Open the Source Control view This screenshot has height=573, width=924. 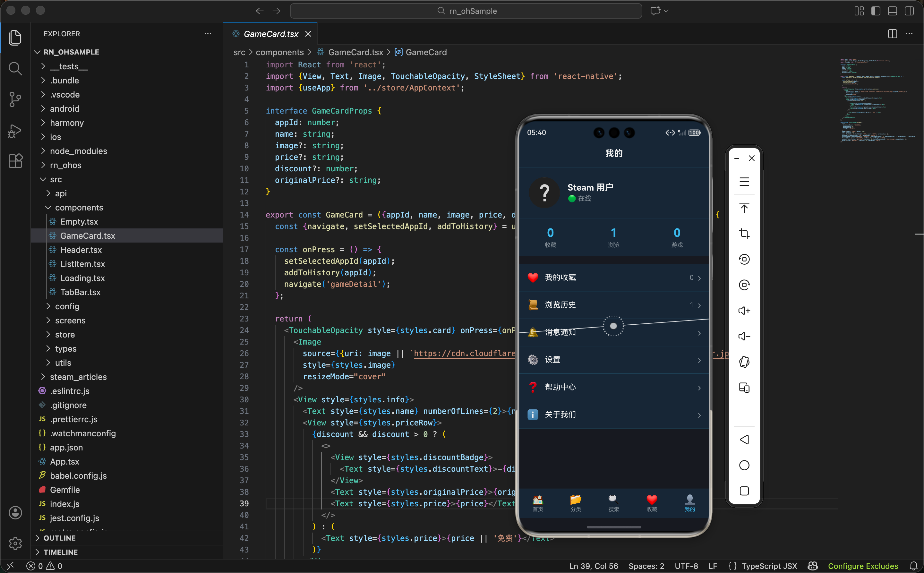pos(15,99)
